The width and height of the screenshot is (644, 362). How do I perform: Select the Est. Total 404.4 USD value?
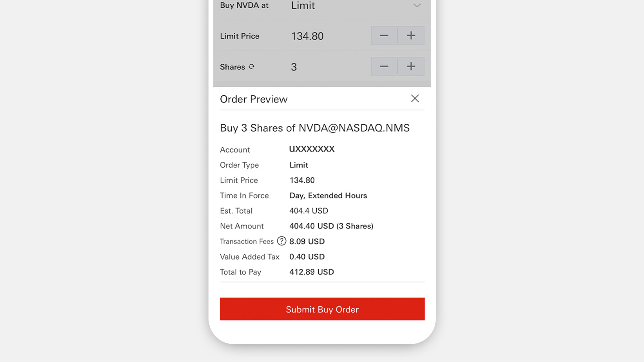309,211
